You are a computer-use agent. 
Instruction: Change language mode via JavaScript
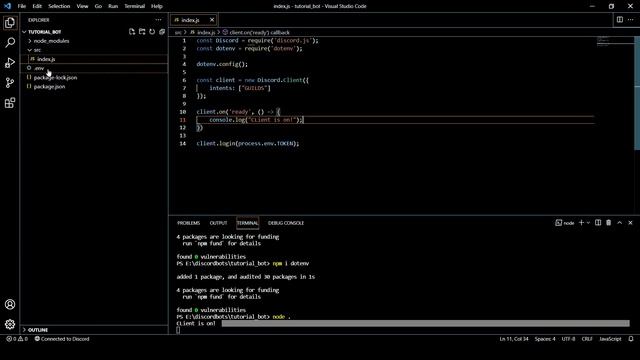click(610, 339)
